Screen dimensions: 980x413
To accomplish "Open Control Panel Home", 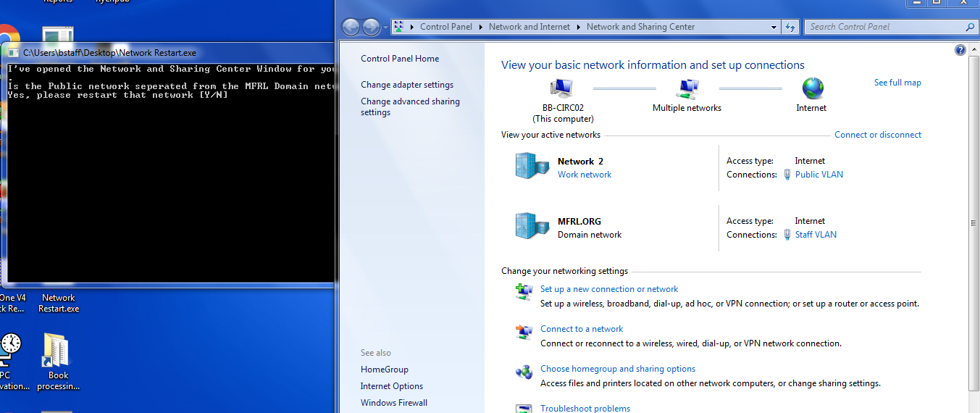I will [400, 59].
